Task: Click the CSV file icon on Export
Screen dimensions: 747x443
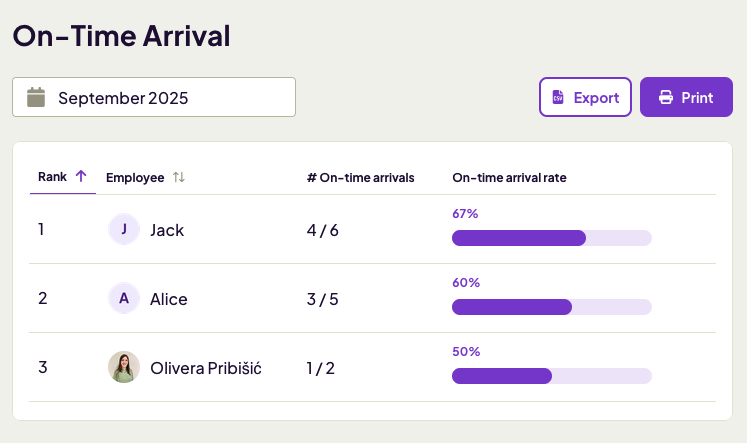Action: coord(559,98)
